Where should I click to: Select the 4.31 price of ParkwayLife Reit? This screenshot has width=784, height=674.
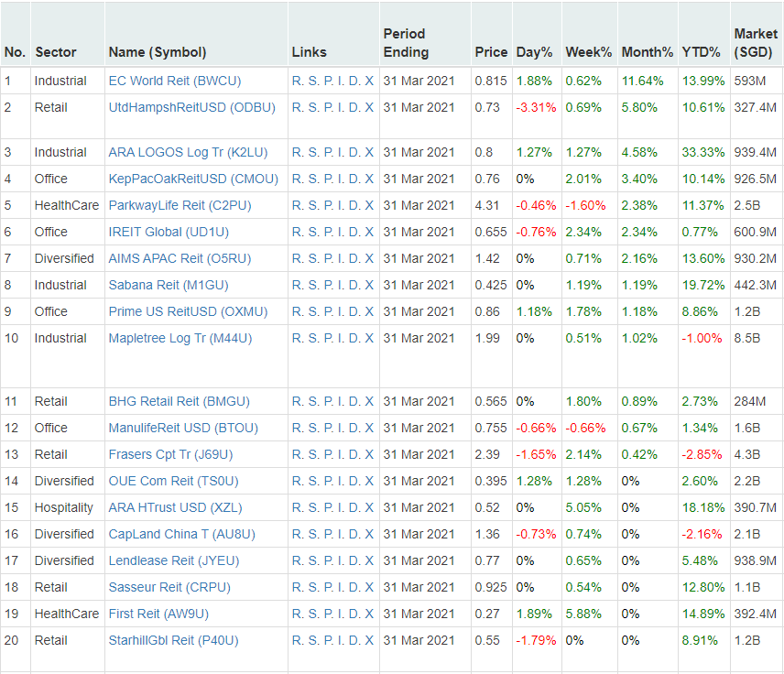[x=487, y=205]
